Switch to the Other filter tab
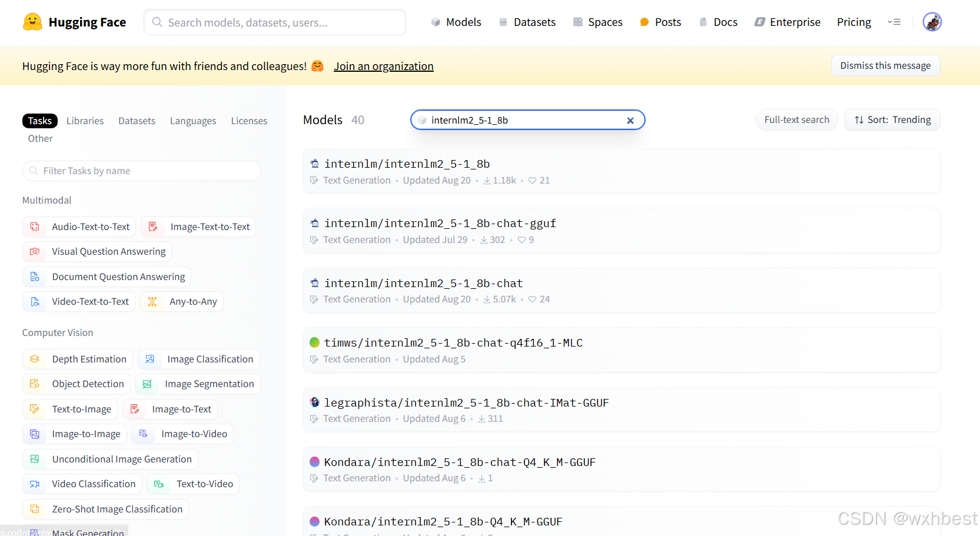Image resolution: width=980 pixels, height=536 pixels. 40,138
